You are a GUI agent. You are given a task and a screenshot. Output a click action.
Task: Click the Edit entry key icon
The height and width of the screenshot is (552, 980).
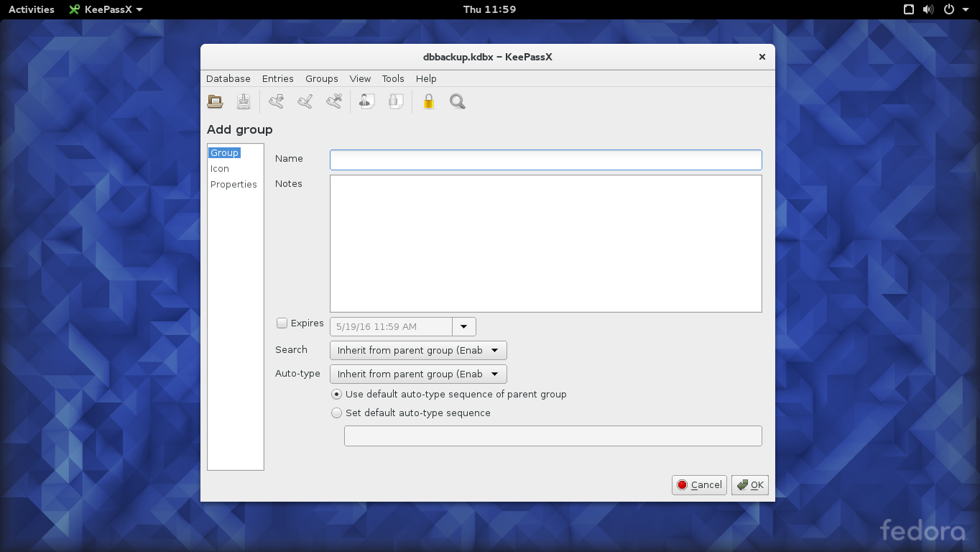tap(305, 101)
